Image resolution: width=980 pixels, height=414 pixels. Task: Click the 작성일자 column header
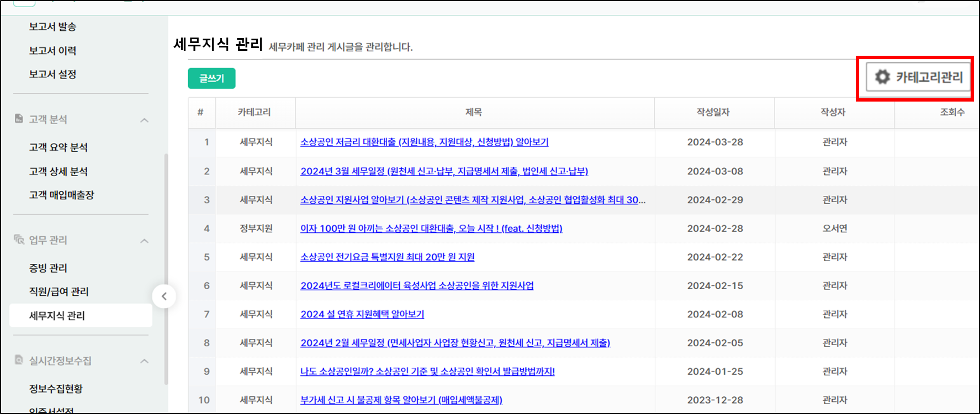click(713, 113)
